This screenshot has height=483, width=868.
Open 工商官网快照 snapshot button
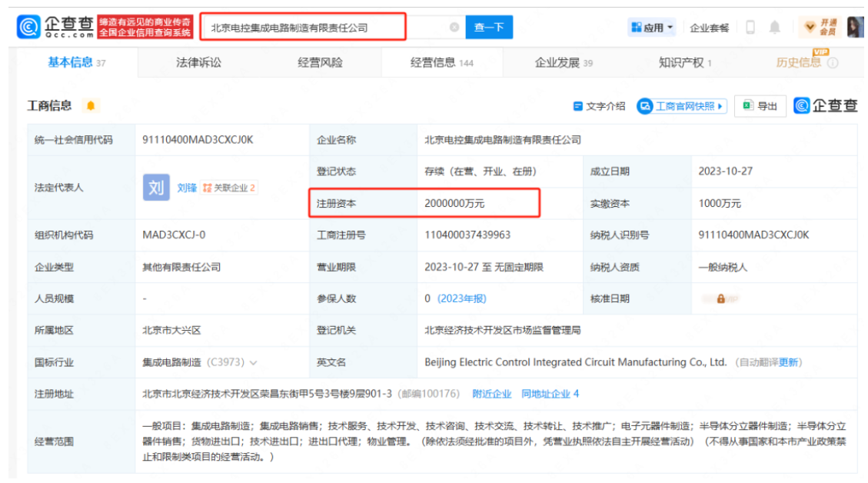(681, 106)
